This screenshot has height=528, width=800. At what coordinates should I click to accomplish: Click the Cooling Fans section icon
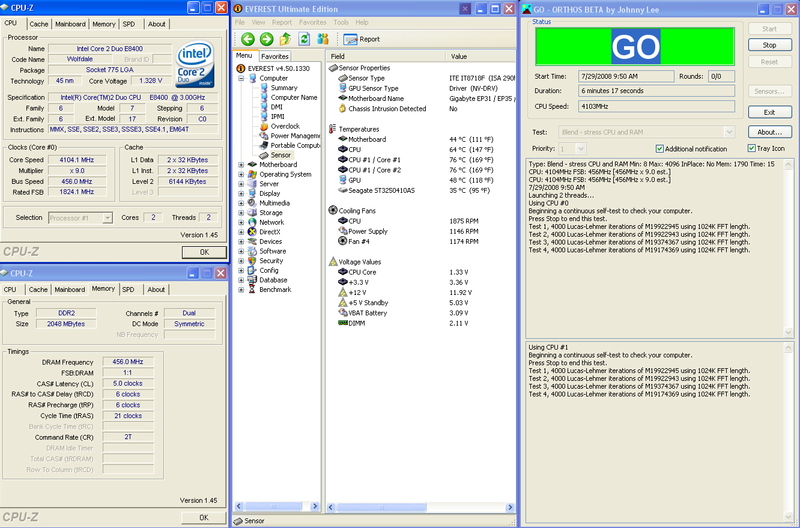333,210
